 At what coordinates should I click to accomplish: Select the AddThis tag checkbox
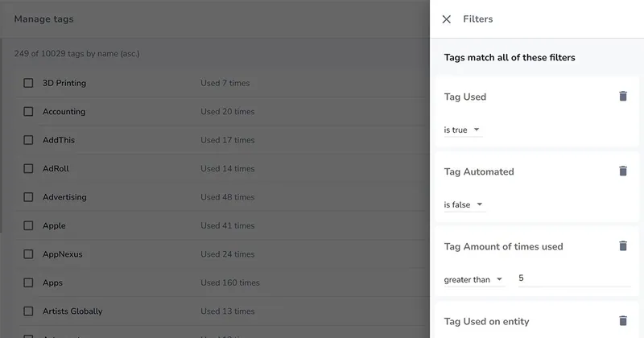pyautogui.click(x=28, y=140)
